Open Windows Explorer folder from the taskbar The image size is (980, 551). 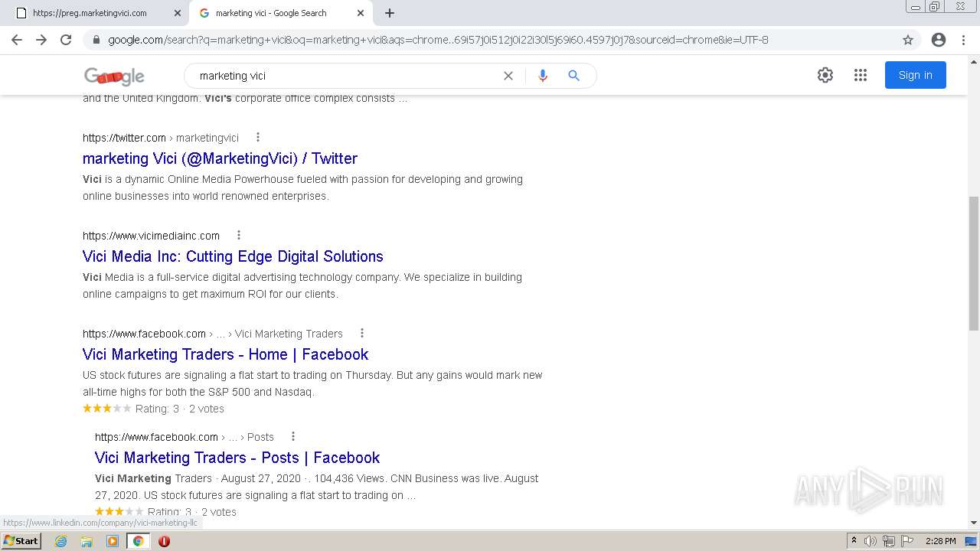pyautogui.click(x=87, y=541)
